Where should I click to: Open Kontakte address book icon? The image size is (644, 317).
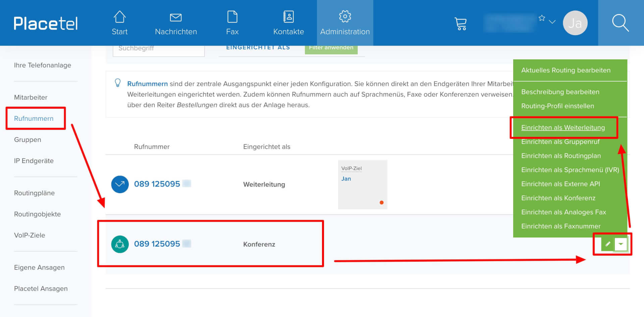[288, 17]
